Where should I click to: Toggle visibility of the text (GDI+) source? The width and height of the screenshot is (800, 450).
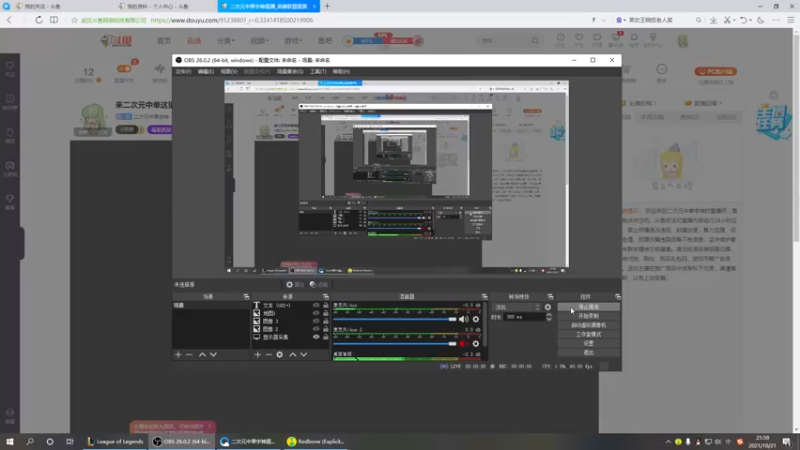(316, 305)
